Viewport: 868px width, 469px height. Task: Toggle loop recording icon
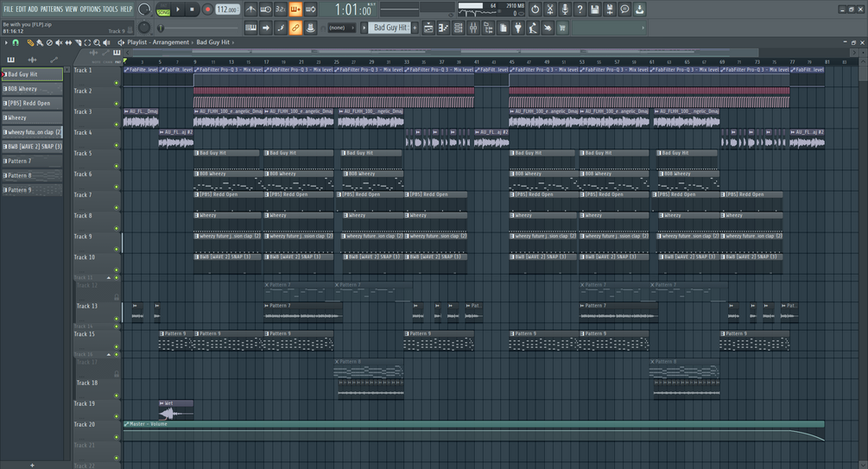(x=311, y=10)
